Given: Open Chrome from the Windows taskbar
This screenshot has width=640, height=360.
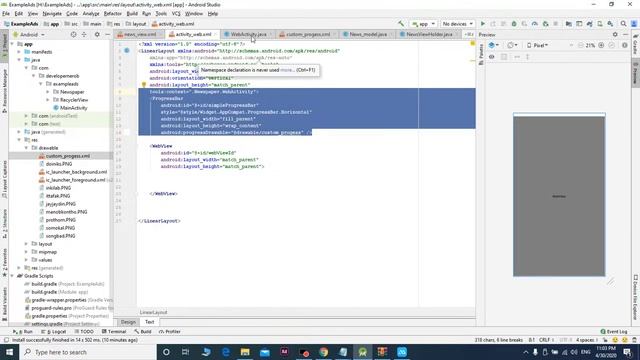Looking at the screenshot, I should pyautogui.click(x=323, y=352).
